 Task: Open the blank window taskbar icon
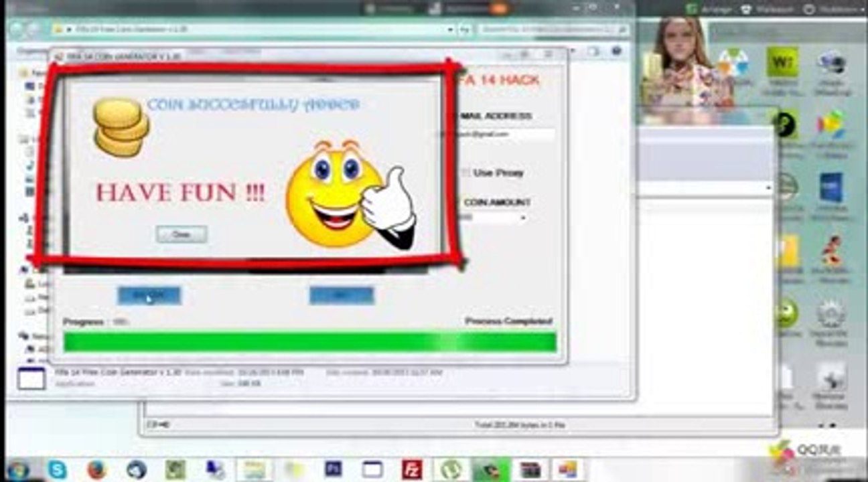click(372, 469)
